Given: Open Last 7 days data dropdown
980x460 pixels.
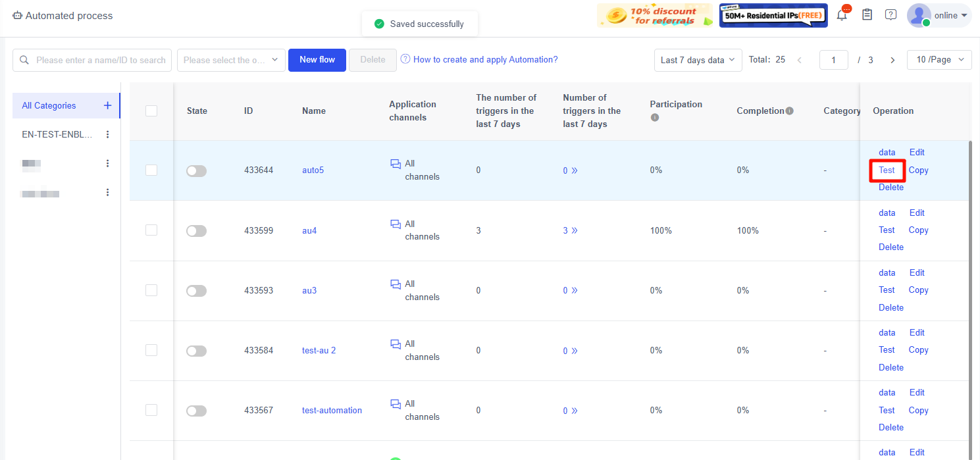Looking at the screenshot, I should click(x=698, y=60).
